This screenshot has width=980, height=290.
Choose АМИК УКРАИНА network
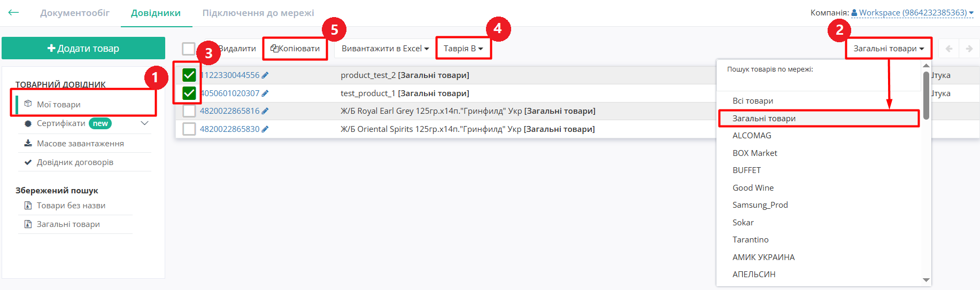pyautogui.click(x=763, y=257)
